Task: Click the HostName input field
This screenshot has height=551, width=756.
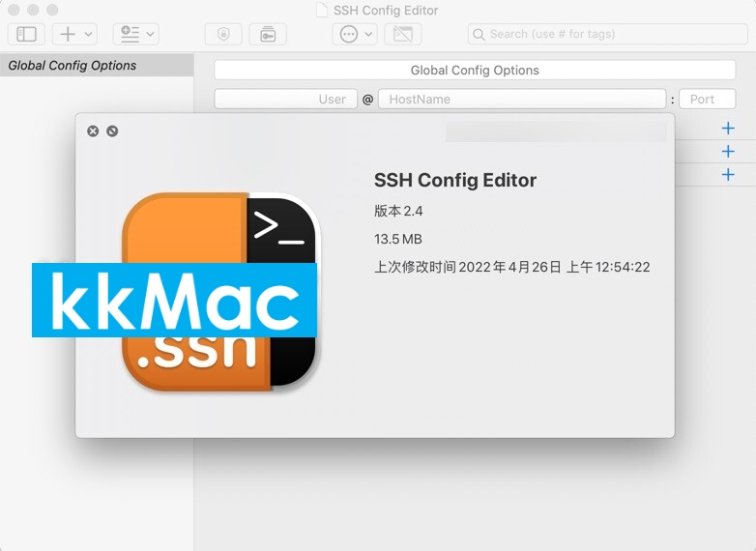Action: (522, 99)
